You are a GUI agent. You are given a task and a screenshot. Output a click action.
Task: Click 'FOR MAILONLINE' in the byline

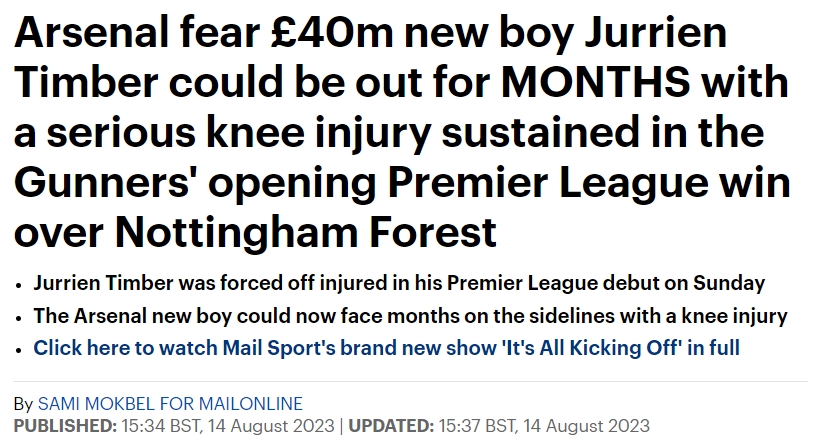click(231, 404)
